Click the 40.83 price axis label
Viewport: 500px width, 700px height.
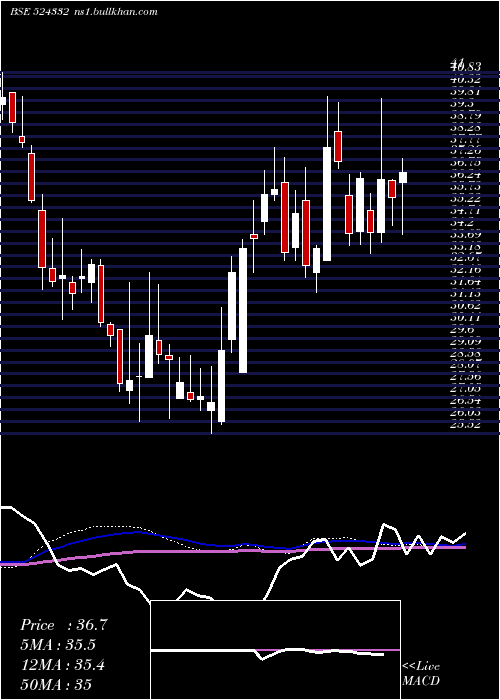466,67
